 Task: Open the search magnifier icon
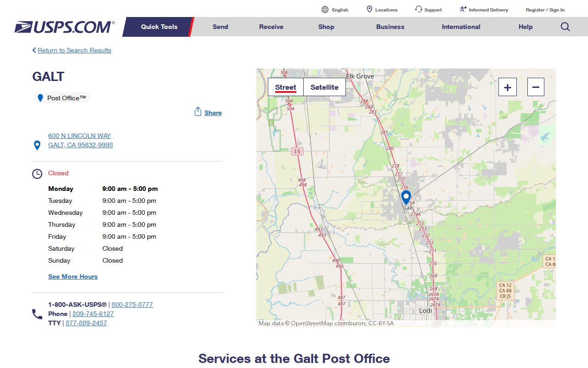pos(565,27)
